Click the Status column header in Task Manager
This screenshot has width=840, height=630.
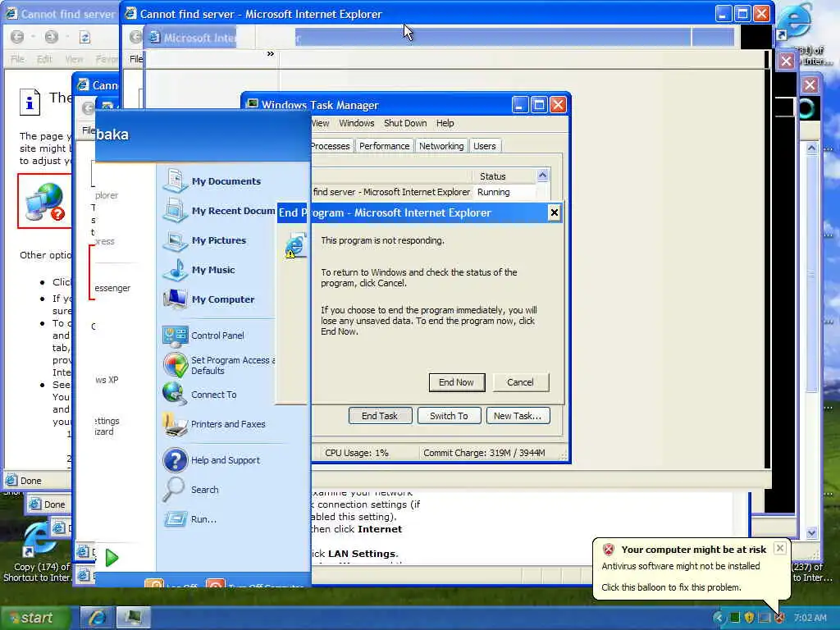504,176
